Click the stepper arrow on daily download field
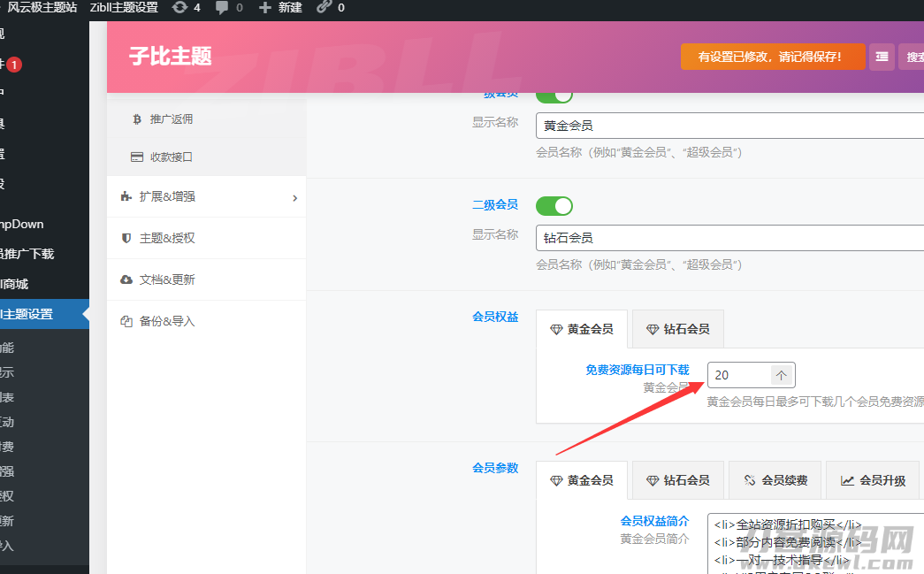 [x=782, y=375]
